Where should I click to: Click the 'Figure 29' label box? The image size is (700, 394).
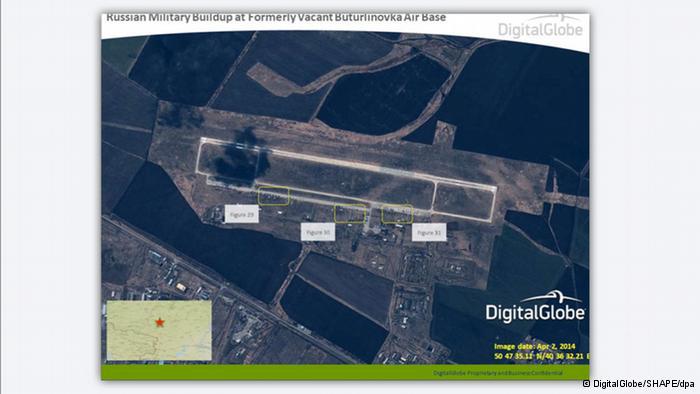pos(242,214)
